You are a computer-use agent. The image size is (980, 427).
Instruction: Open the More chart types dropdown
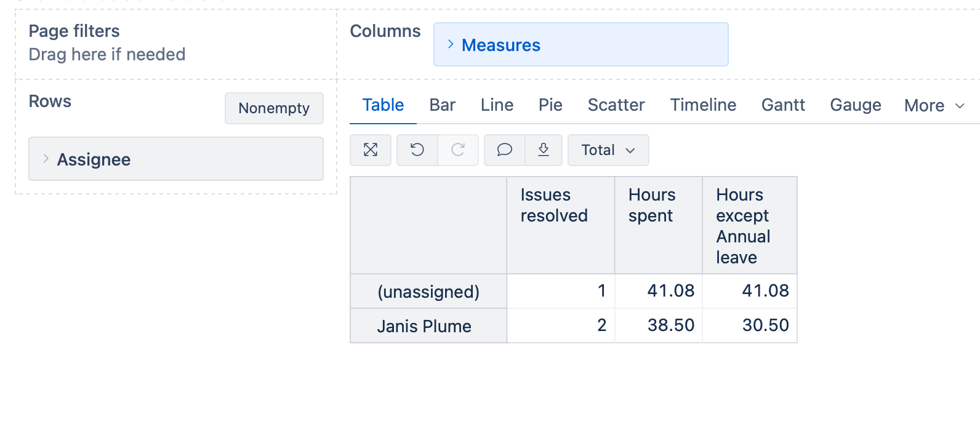tap(934, 106)
